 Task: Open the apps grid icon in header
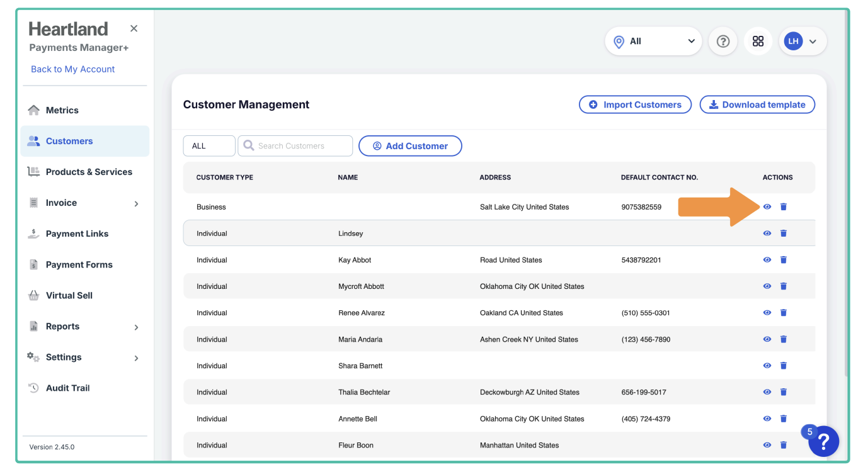[758, 42]
